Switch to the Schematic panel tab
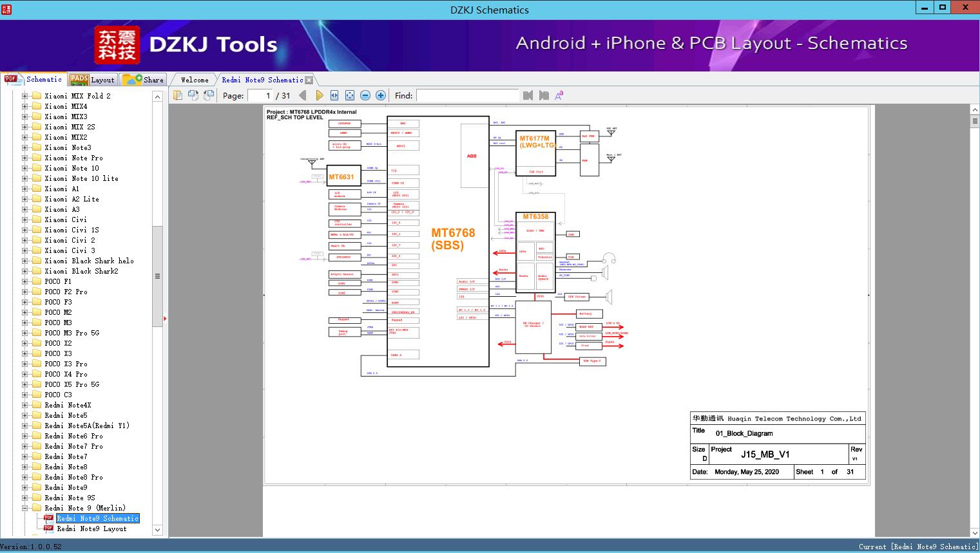This screenshot has height=553, width=980. click(34, 79)
